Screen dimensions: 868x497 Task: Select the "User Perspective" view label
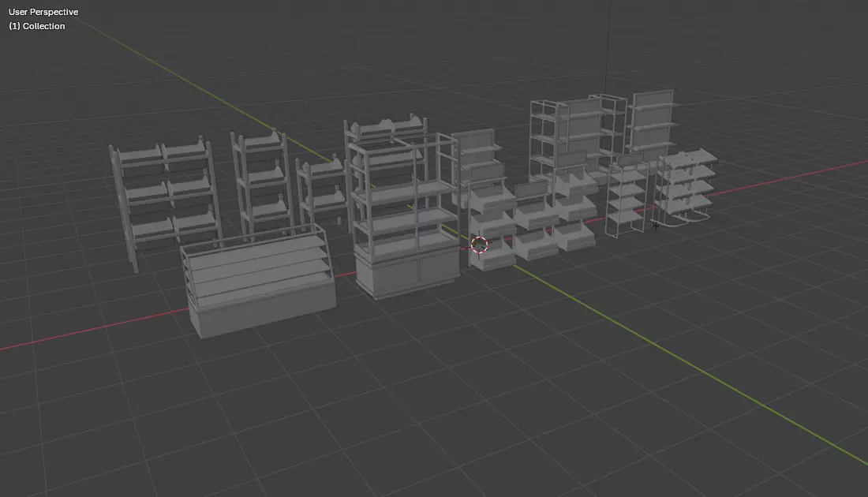[43, 12]
